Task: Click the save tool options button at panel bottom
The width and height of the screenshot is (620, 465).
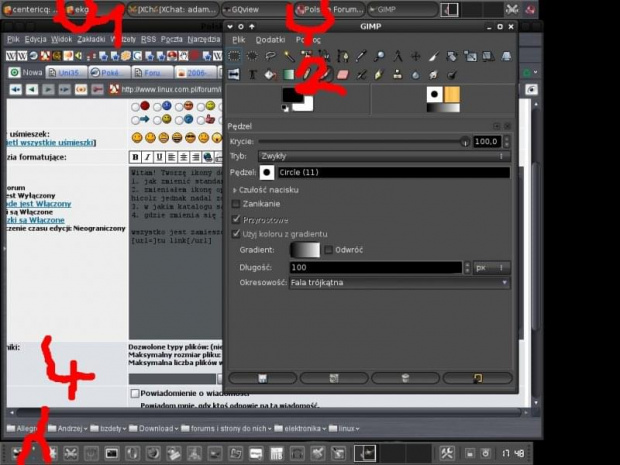Action: point(263,378)
